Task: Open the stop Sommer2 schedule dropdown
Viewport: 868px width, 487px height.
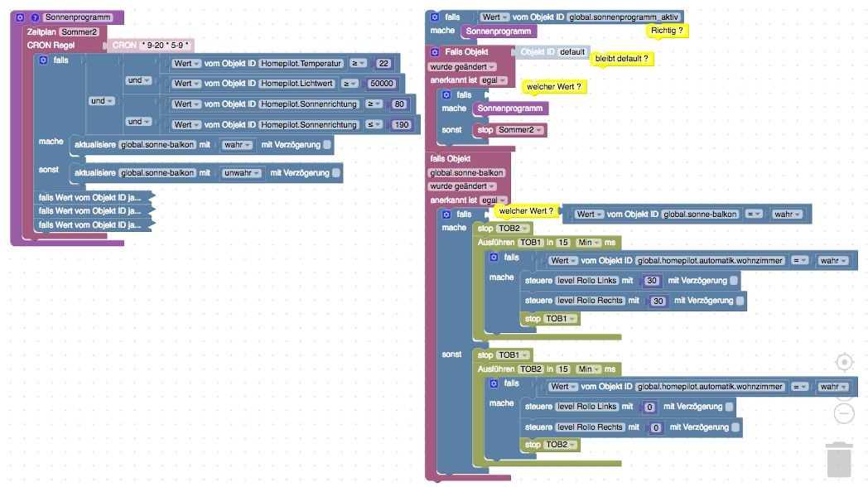Action: pyautogui.click(x=520, y=130)
